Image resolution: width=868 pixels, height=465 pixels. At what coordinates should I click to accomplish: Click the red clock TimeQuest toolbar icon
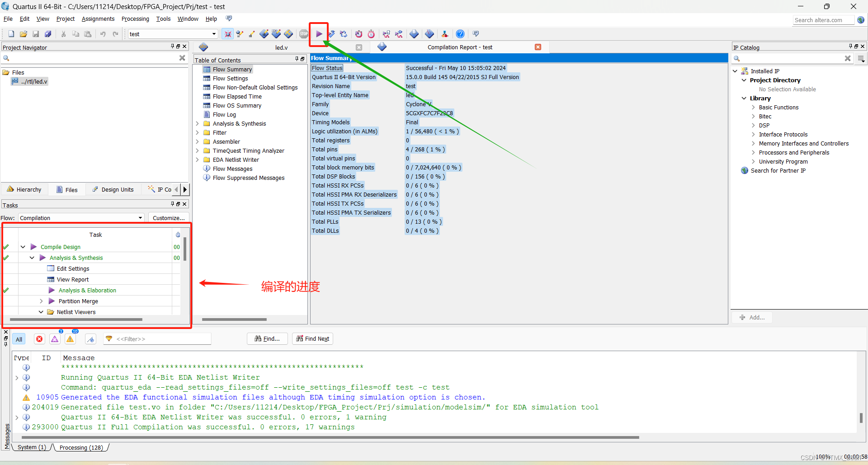pos(371,34)
